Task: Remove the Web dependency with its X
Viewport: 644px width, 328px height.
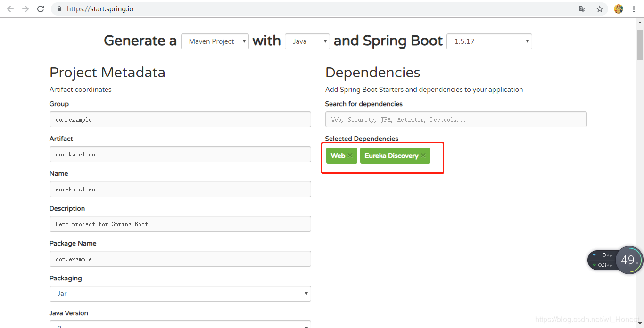Action: click(350, 156)
